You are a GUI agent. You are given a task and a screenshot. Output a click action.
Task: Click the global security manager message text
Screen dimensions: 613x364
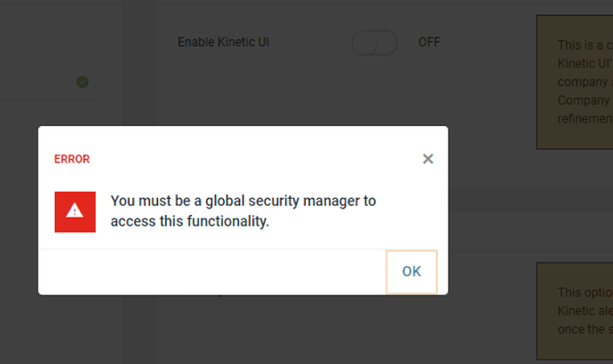point(243,202)
